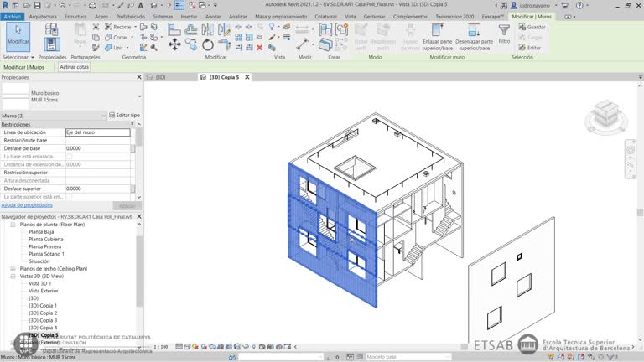
Task: Click the Desfase de base value field
Action: tap(97, 148)
